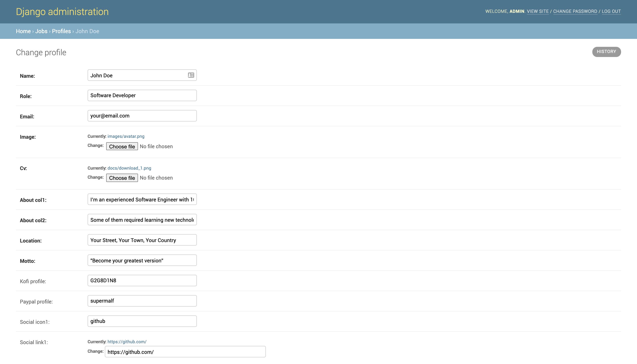Choose file for Image field
Screen dimensions: 637x364
pos(122,146)
